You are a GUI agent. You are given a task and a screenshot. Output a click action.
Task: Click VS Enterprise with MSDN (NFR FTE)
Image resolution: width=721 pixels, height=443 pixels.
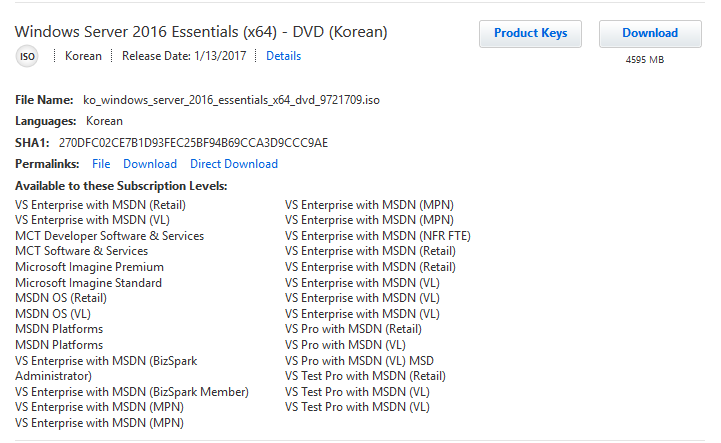pos(377,236)
